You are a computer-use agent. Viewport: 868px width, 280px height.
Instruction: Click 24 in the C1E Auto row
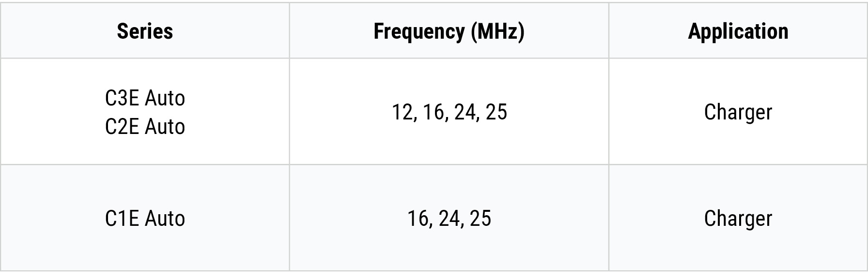(449, 218)
